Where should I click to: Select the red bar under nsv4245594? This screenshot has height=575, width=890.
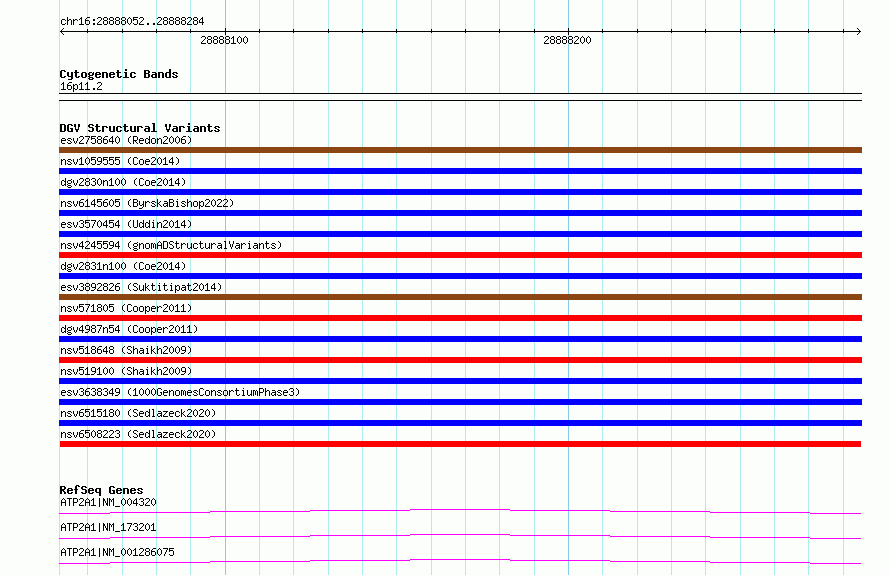[460, 255]
